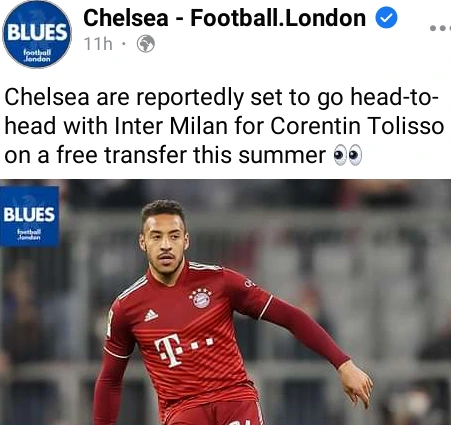Click the blue verified checkmark badge
This screenshot has width=451, height=425.
pos(386,18)
